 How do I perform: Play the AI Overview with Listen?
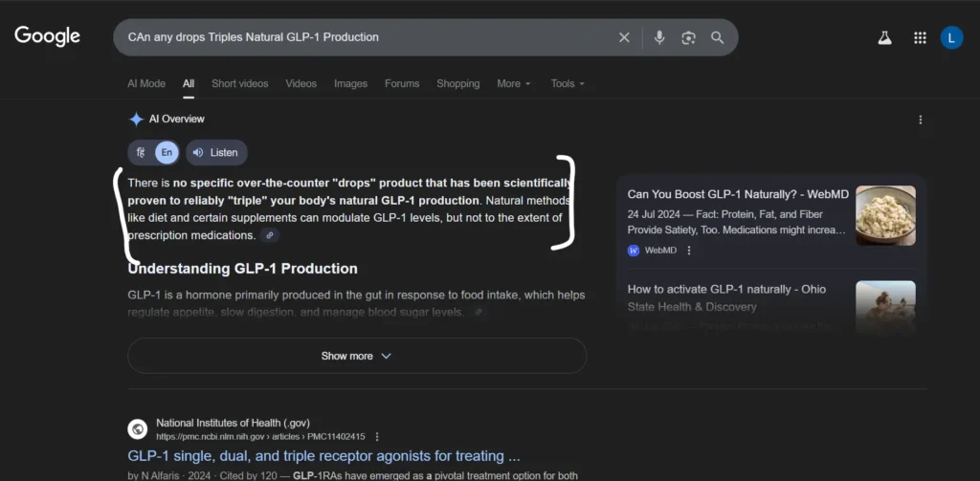pyautogui.click(x=216, y=152)
